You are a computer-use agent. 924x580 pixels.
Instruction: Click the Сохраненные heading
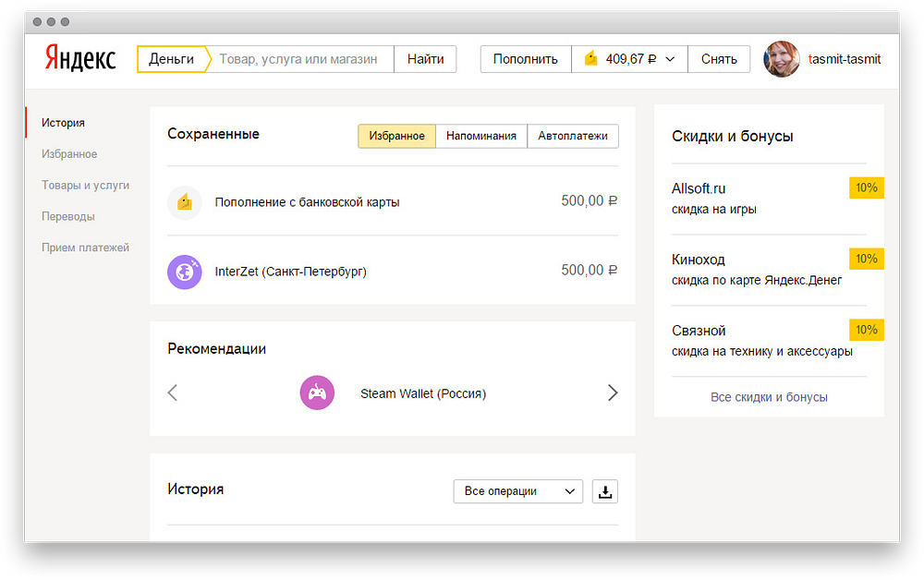(213, 134)
